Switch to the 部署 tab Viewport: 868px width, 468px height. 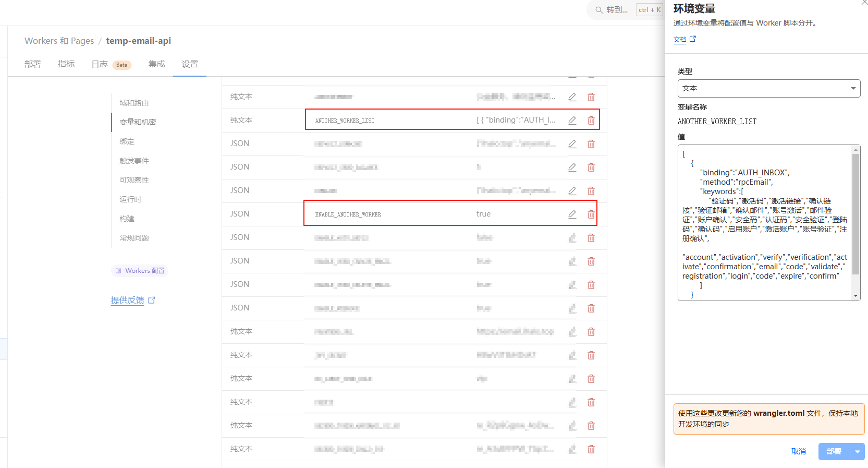coord(32,64)
